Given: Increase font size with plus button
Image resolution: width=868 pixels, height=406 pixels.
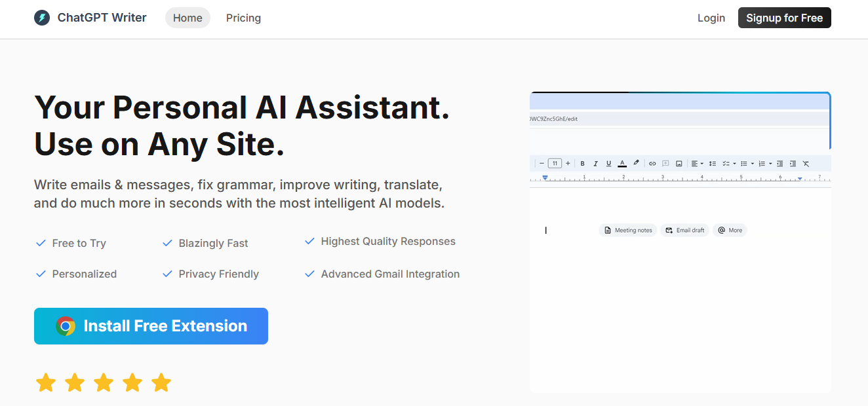Looking at the screenshot, I should coord(568,164).
